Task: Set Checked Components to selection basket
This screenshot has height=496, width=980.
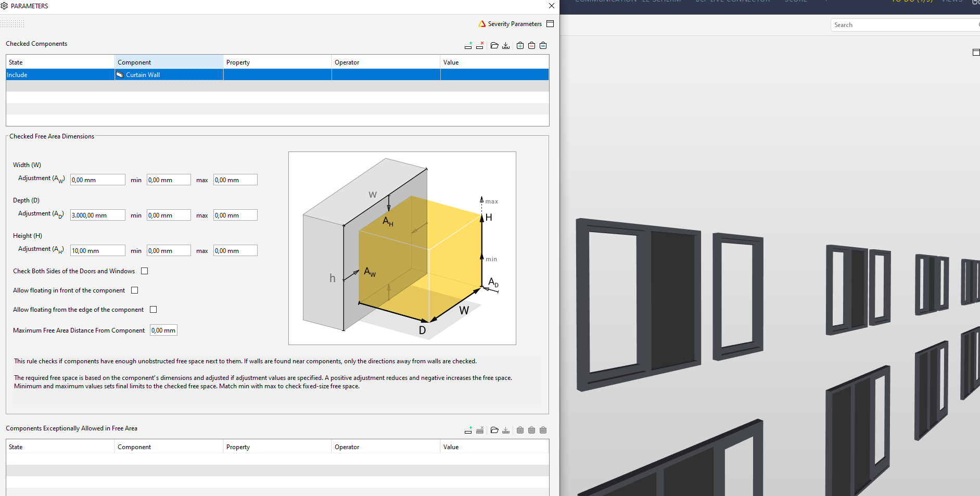Action: coord(543,46)
